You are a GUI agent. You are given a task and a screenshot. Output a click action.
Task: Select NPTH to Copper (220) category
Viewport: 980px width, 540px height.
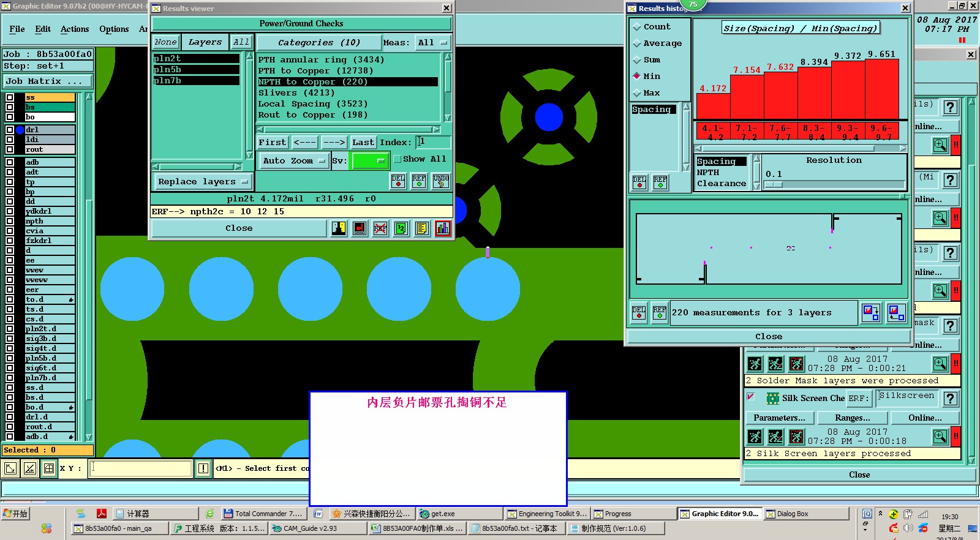(x=347, y=82)
